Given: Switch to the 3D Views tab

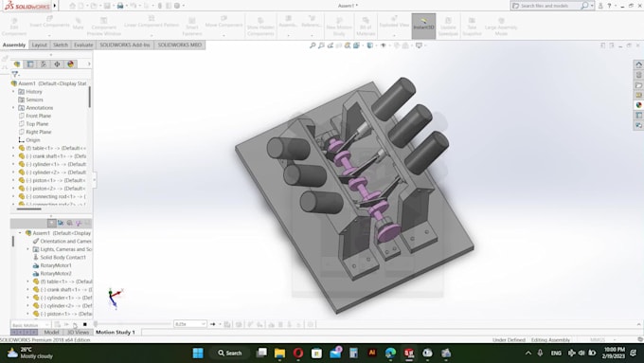Looking at the screenshot, I should [78, 332].
